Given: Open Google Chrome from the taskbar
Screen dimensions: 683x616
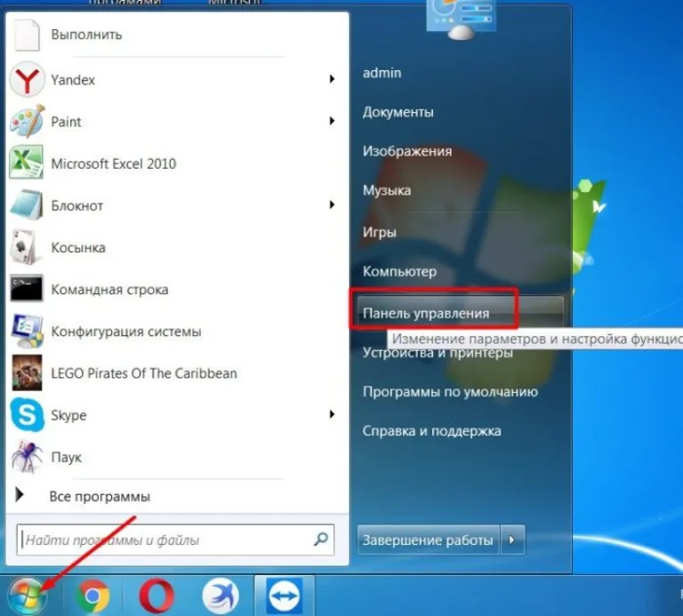Looking at the screenshot, I should [92, 596].
